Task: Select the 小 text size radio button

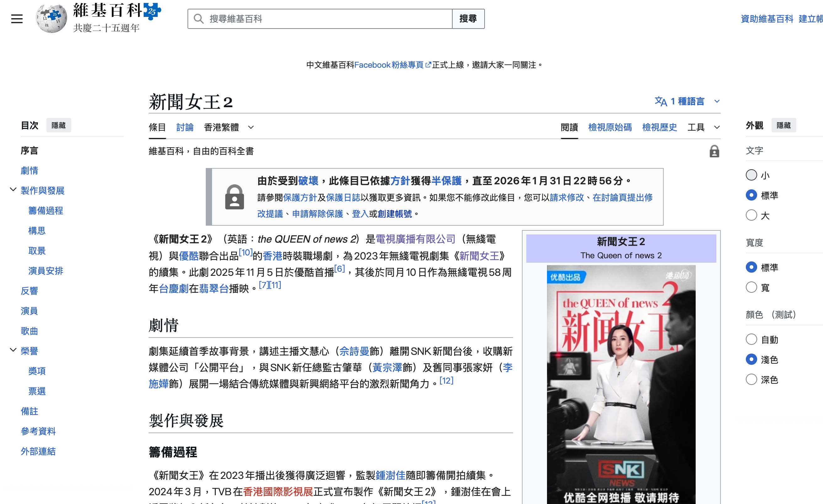Action: click(x=751, y=175)
